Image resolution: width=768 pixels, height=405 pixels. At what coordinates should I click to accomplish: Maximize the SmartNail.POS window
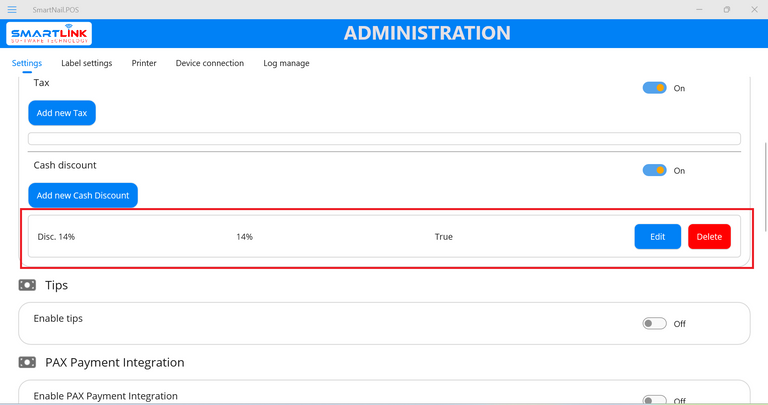coord(727,9)
